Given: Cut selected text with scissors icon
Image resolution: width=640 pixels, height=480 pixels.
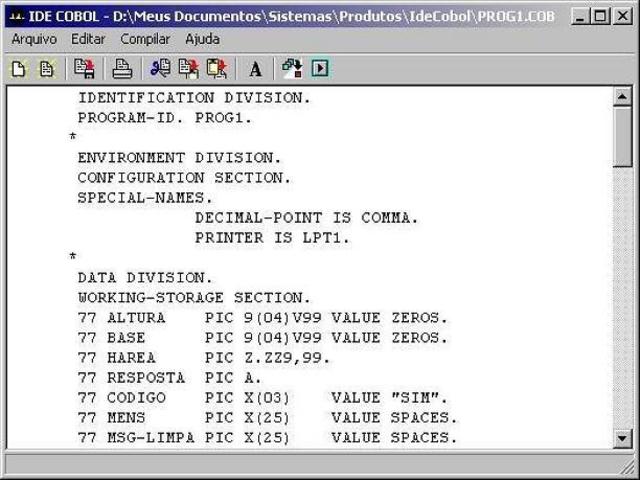Looking at the screenshot, I should pyautogui.click(x=160, y=68).
